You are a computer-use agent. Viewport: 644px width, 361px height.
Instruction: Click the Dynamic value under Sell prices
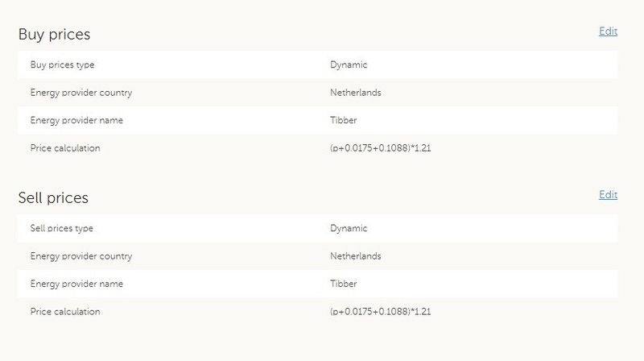click(349, 228)
